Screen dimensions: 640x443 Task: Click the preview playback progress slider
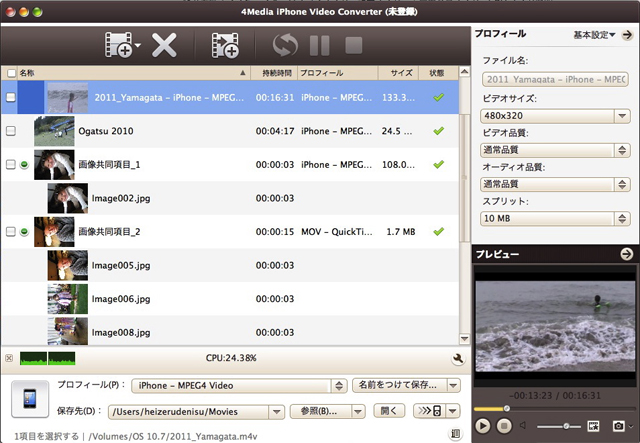[x=555, y=408]
